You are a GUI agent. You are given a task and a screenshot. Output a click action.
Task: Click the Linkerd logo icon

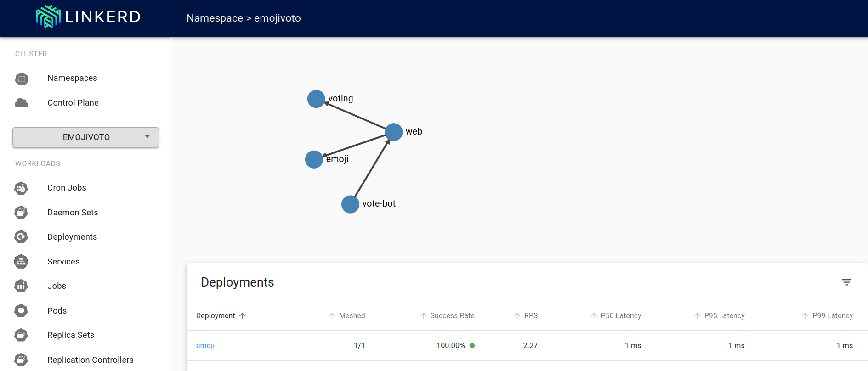point(48,17)
